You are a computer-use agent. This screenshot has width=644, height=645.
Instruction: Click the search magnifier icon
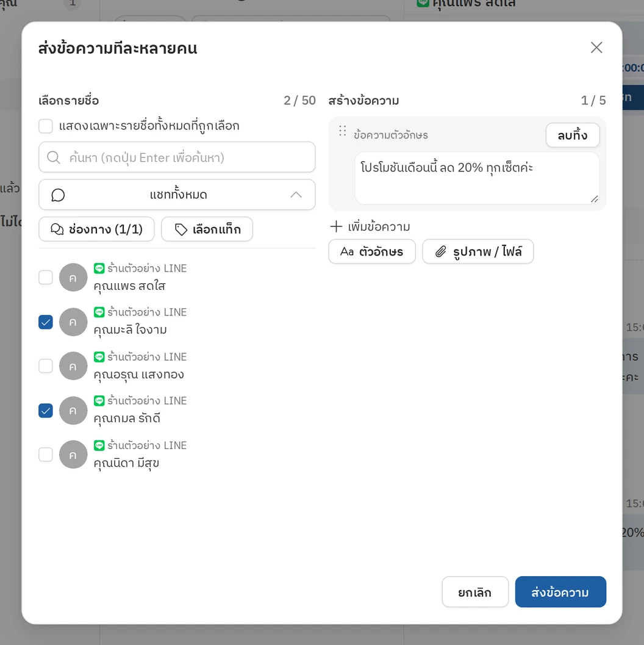tap(54, 157)
